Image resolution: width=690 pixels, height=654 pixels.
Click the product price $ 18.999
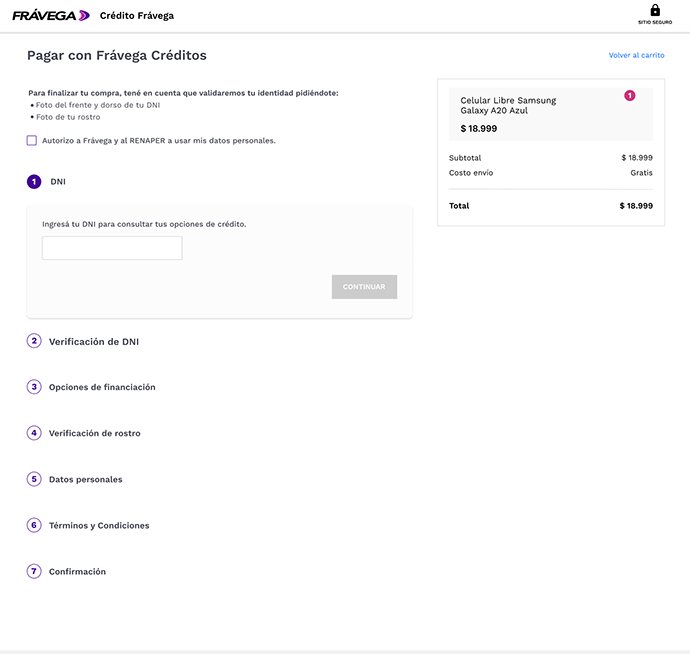pos(479,129)
